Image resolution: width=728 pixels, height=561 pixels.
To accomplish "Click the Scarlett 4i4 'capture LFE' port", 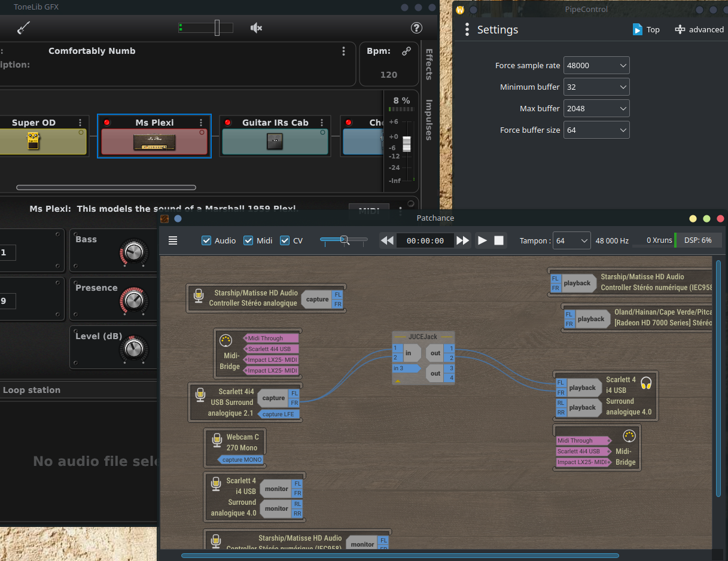I will (278, 414).
